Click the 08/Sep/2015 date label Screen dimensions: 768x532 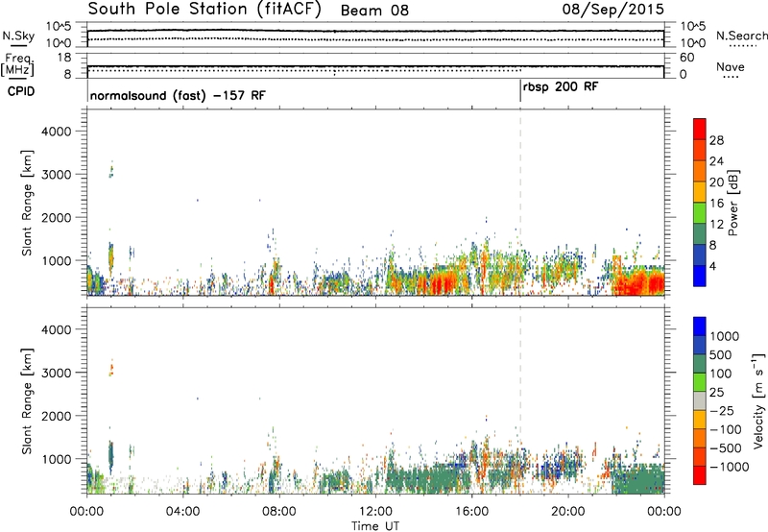[x=613, y=9]
